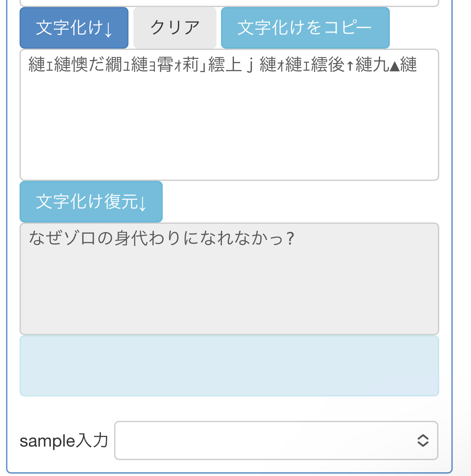Screen dimensions: 471x476
Task: Click the garbled text line starting with 縺
Action: (x=222, y=65)
